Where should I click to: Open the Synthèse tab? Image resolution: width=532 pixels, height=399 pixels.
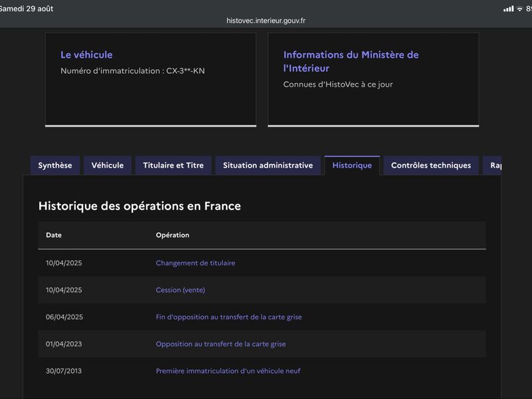pos(55,165)
